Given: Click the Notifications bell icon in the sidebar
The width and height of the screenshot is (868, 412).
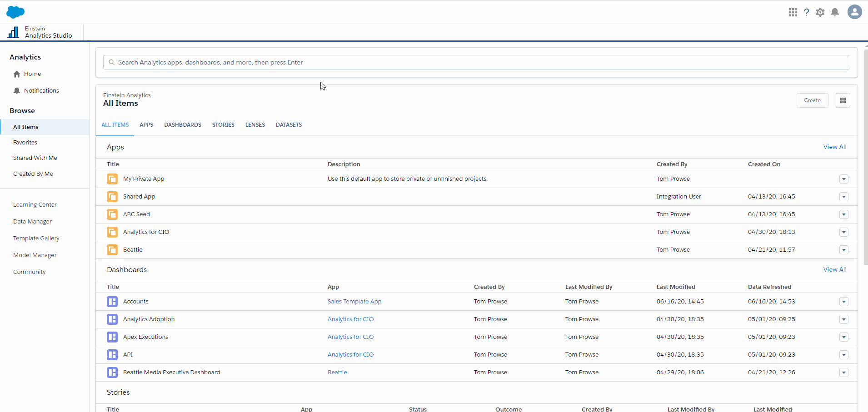Looking at the screenshot, I should click(x=17, y=91).
